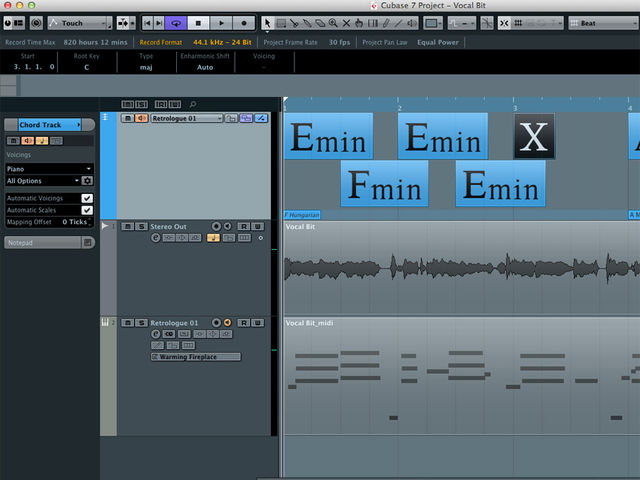Click the transport Play button
This screenshot has width=640, height=480.
(x=221, y=23)
